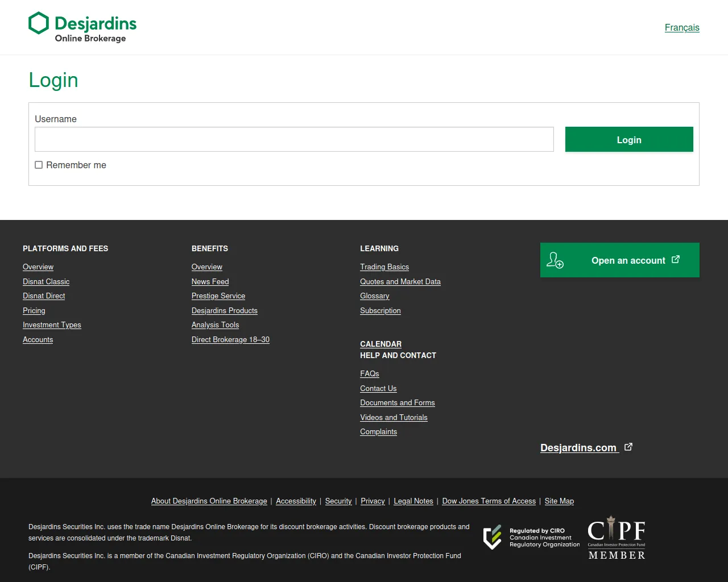Click the BENEFITS heading

210,248
